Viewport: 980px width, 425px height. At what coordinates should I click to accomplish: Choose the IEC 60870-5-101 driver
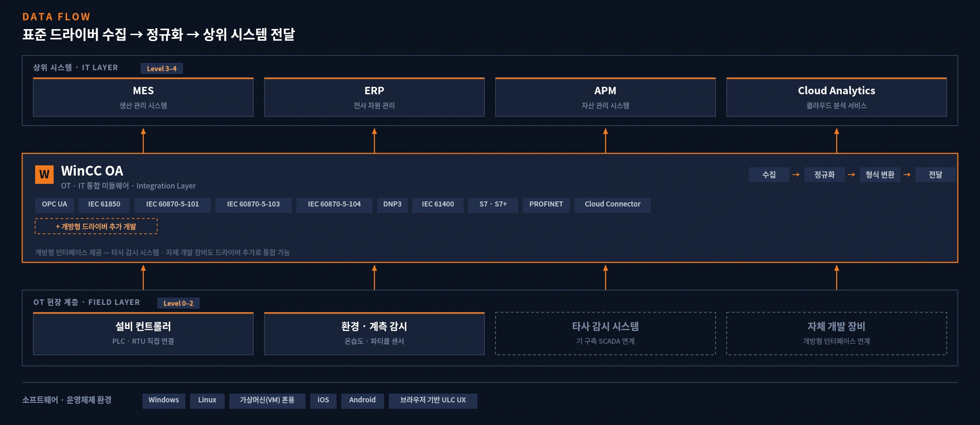pyautogui.click(x=172, y=204)
